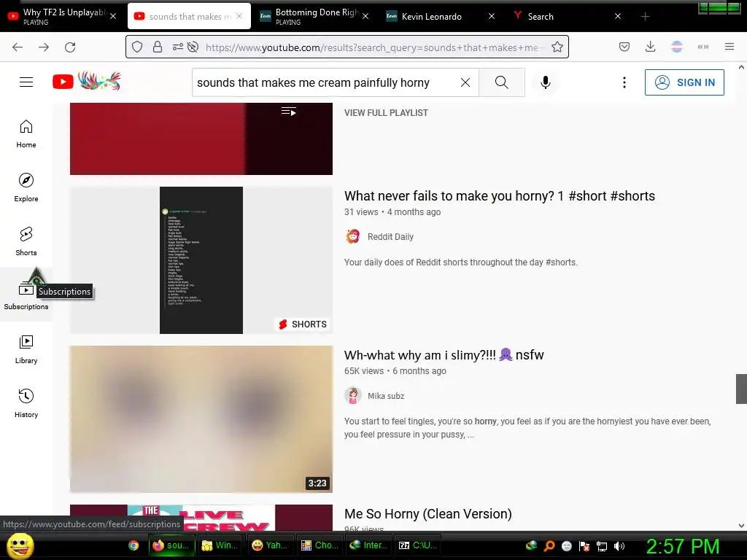747x560 pixels.
Task: Click the SIGN IN button
Action: click(x=684, y=82)
